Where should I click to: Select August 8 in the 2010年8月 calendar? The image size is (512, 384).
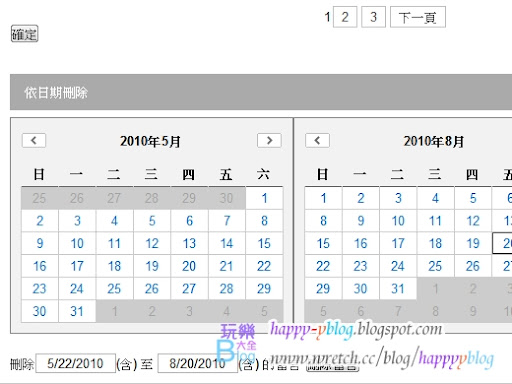[323, 221]
